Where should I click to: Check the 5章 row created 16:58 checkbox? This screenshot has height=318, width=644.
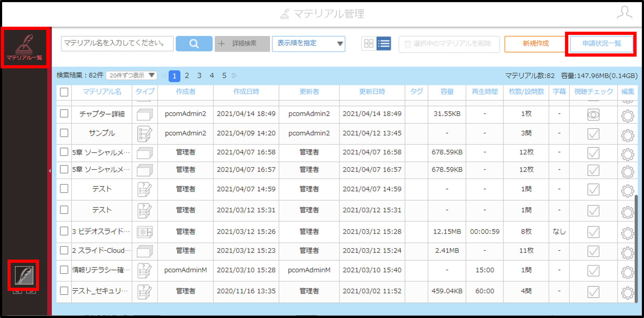pos(64,152)
